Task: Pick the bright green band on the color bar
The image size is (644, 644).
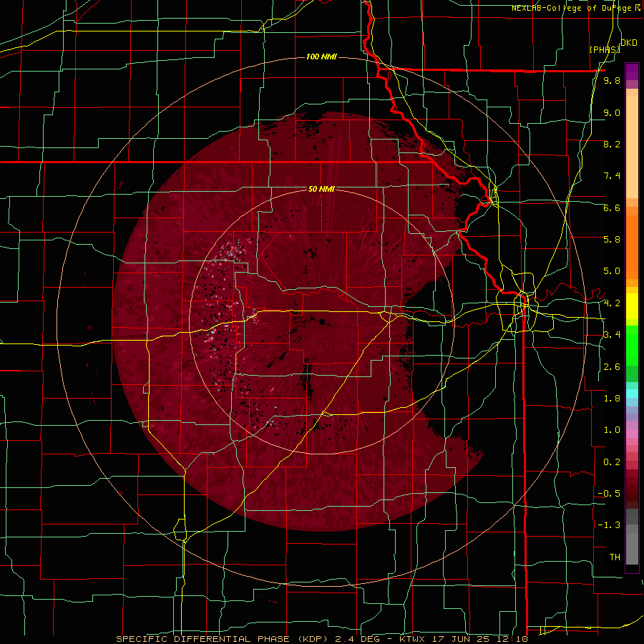Action: (x=632, y=345)
